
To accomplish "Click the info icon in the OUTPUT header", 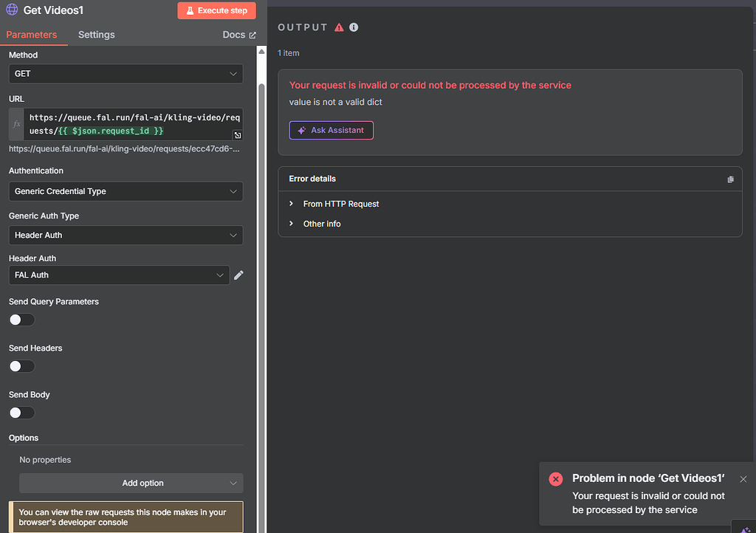I will 353,27.
